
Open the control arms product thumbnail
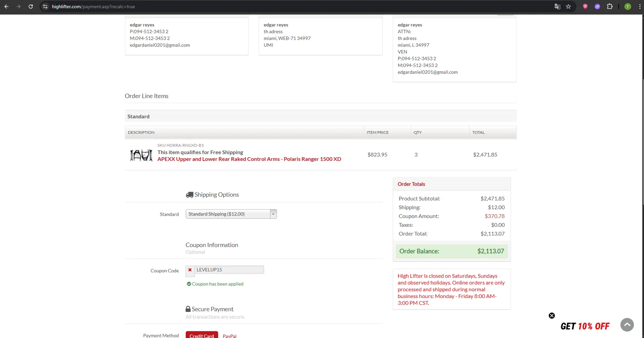click(x=141, y=155)
